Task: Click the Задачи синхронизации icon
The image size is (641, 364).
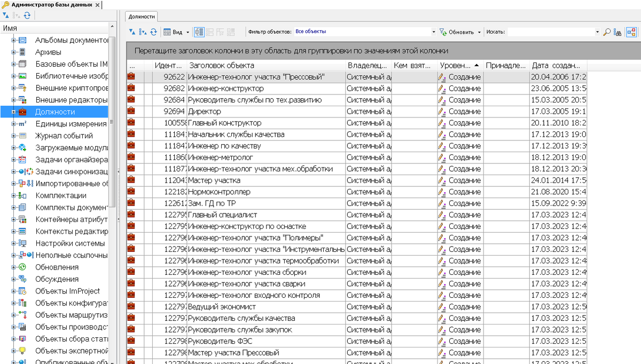Action: click(x=26, y=171)
